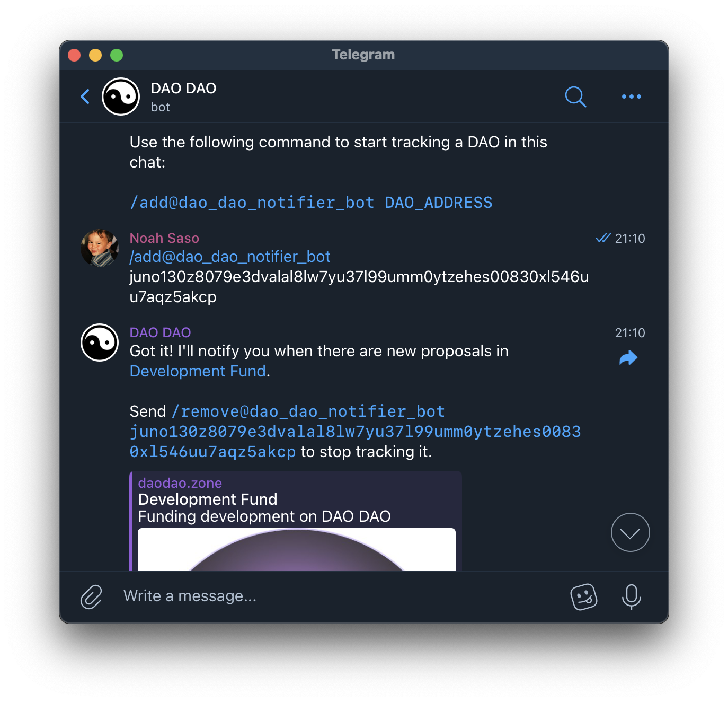Open the three-dots more options menu
This screenshot has height=702, width=728.
(631, 96)
